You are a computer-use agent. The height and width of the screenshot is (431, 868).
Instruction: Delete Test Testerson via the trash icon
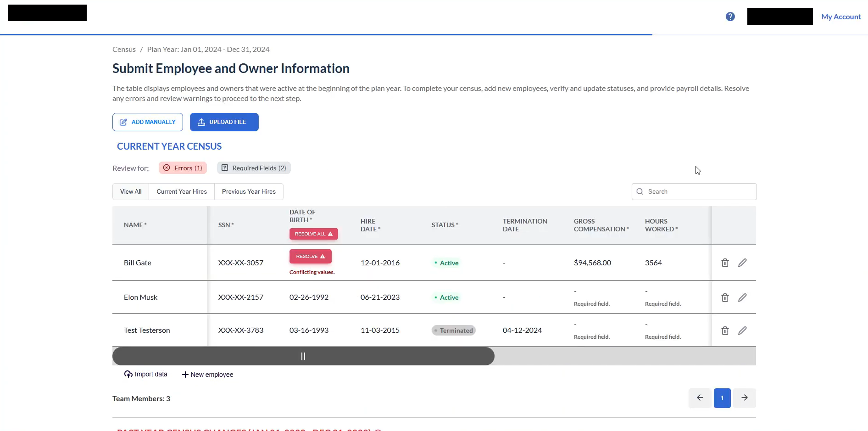click(725, 330)
